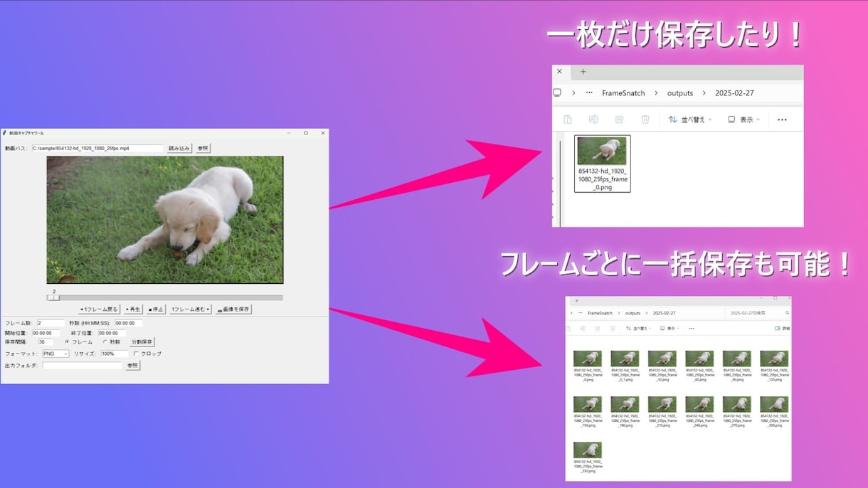
Task: Click the 読み込み load button
Action: [x=179, y=148]
